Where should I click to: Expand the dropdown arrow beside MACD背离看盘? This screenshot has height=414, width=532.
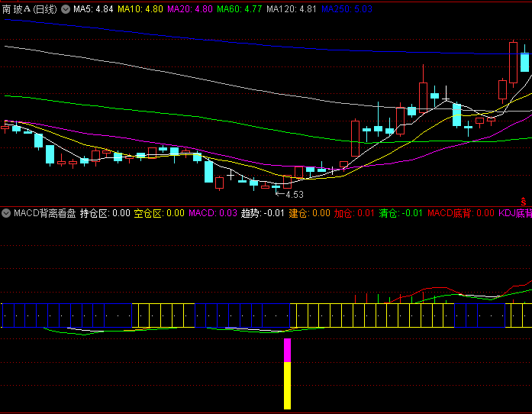tap(6, 213)
